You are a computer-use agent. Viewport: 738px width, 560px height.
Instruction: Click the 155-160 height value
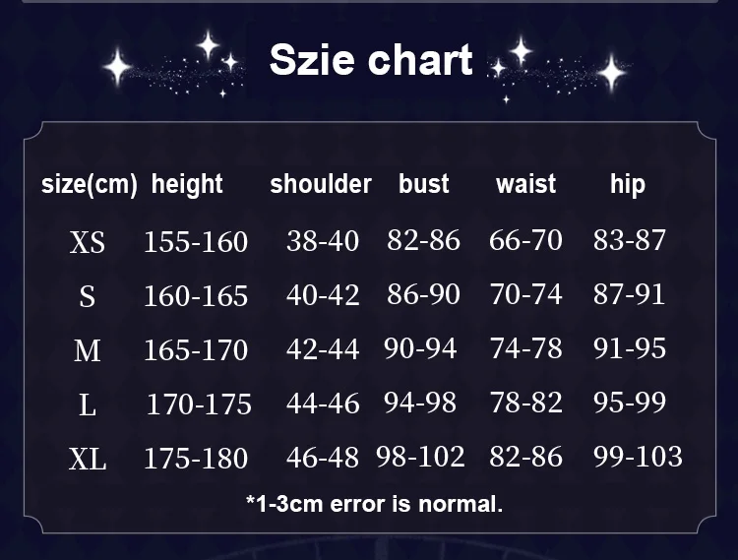[x=196, y=242]
